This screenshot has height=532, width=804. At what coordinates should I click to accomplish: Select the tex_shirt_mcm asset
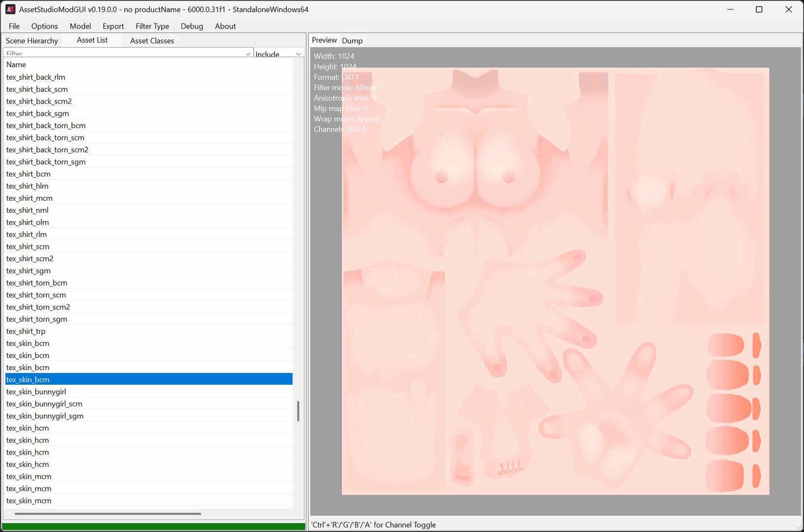(x=148, y=198)
